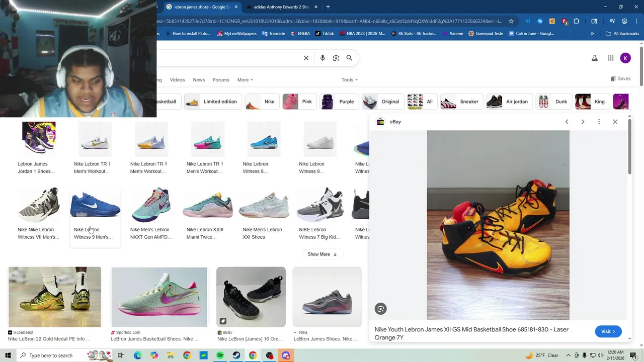Viewport: 644px width, 362px height.
Task: Close the 'lebron james shoes' tab
Action: tap(237, 7)
